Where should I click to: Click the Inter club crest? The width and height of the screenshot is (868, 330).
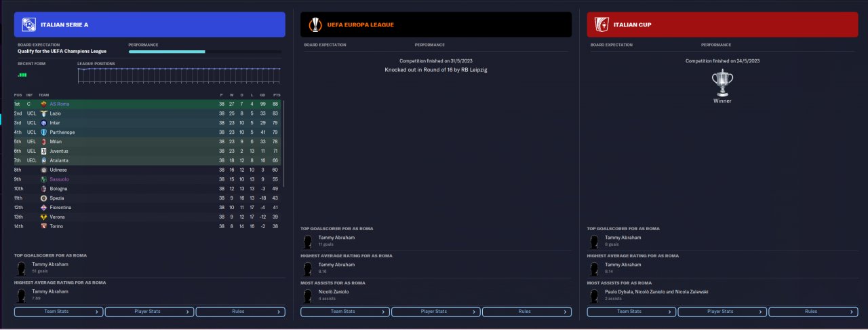point(43,123)
